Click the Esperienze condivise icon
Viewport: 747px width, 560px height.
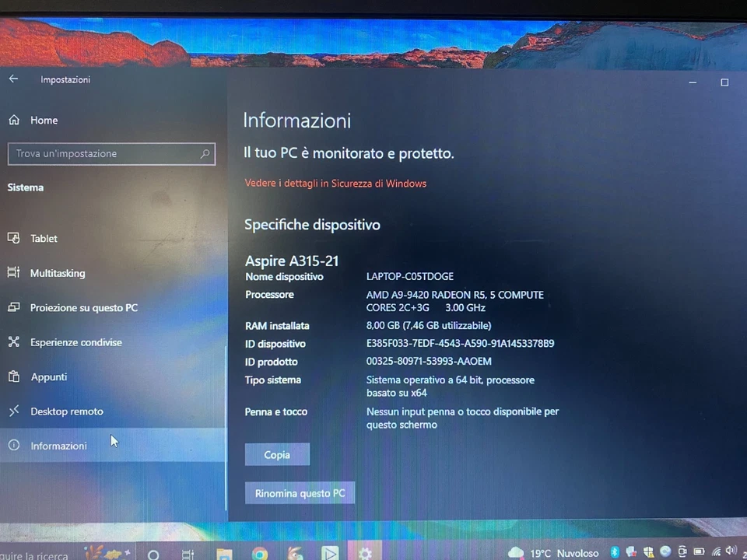pyautogui.click(x=12, y=342)
